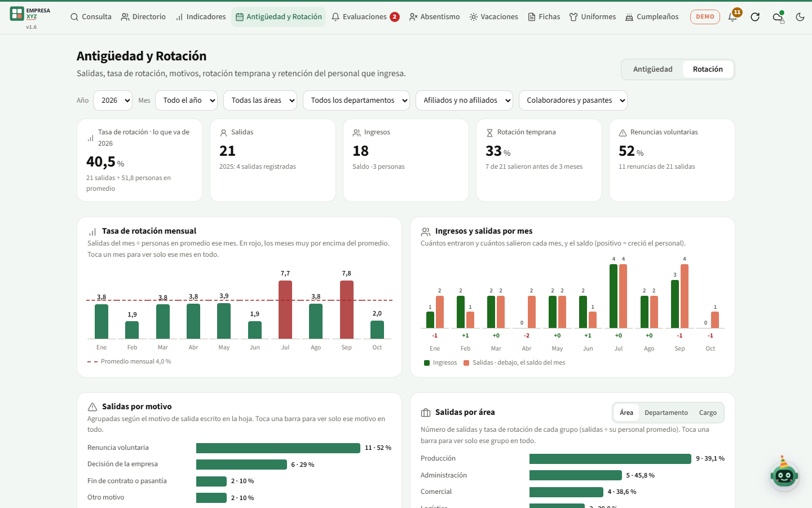Click the v1.6 version label
The height and width of the screenshot is (508, 812).
click(32, 27)
